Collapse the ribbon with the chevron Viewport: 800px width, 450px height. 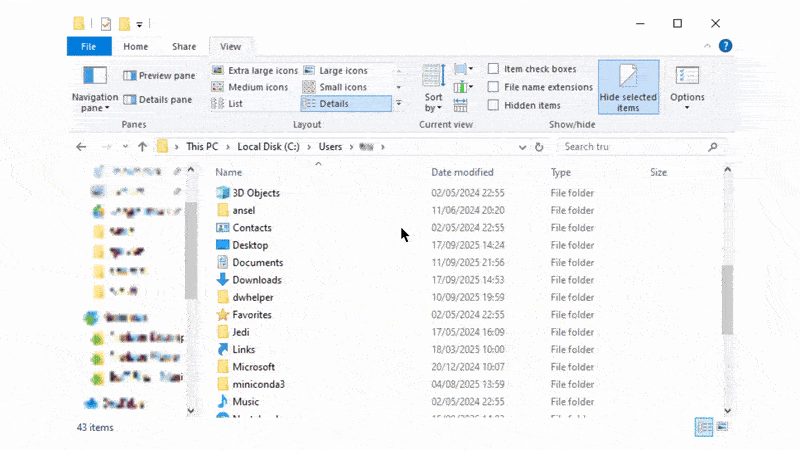[x=707, y=46]
